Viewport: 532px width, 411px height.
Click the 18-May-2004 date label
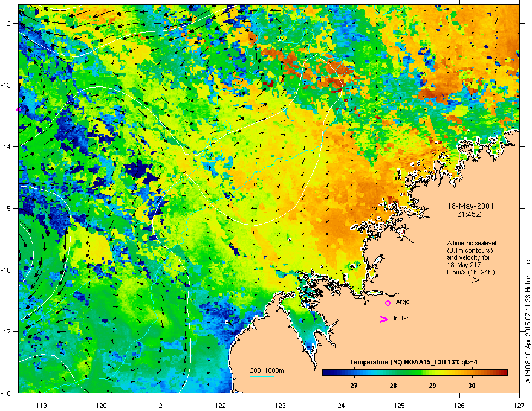[x=470, y=206]
